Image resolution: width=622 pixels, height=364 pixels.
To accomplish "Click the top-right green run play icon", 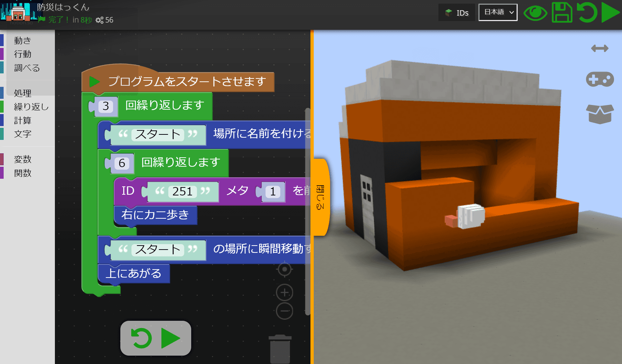I will coord(610,13).
